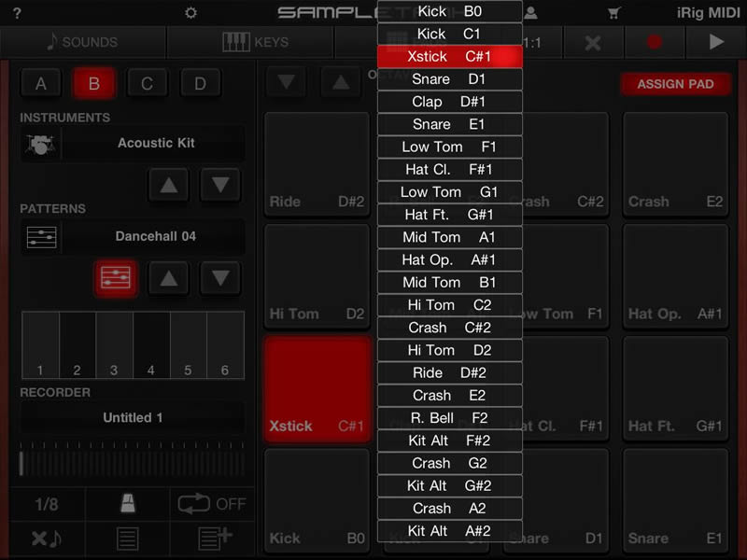Open the Dancehall 04 pattern selector
The image size is (747, 560).
pyautogui.click(x=155, y=237)
